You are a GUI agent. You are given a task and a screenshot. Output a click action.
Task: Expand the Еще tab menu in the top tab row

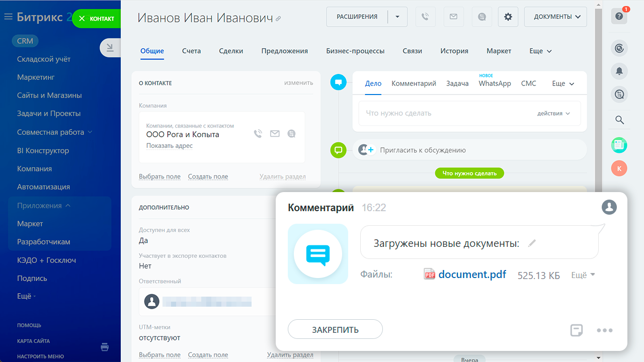(541, 51)
